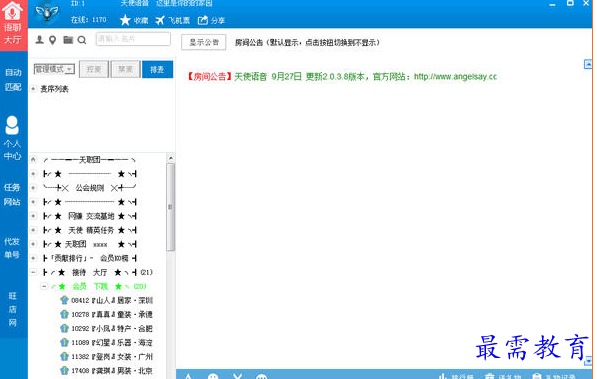The width and height of the screenshot is (597, 379).
Task: Click the avatar icon of user 10278
Action: click(x=64, y=314)
